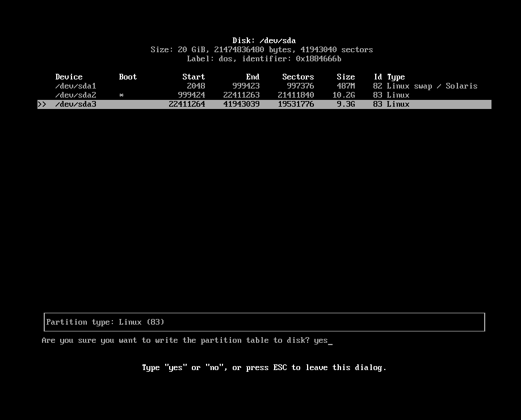Click the ESC instruction line
Image resolution: width=521 pixels, height=420 pixels.
pos(264,367)
